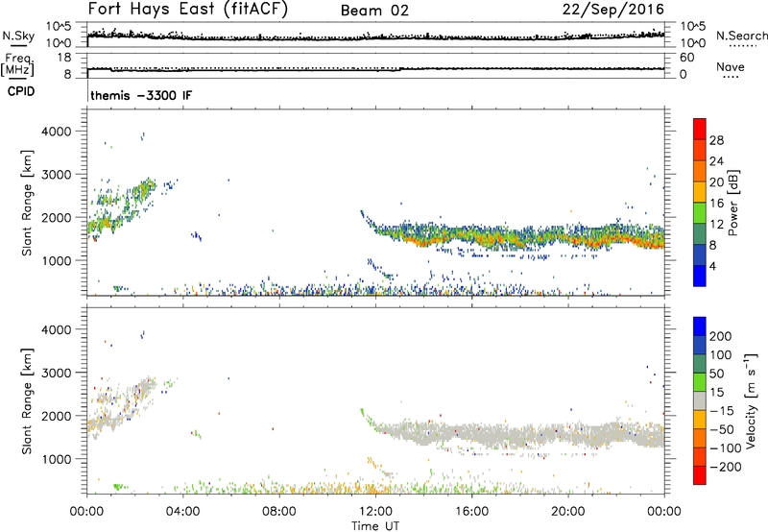Click the 'Beam 02' label
Screen dimensions: 768x532
point(374,11)
